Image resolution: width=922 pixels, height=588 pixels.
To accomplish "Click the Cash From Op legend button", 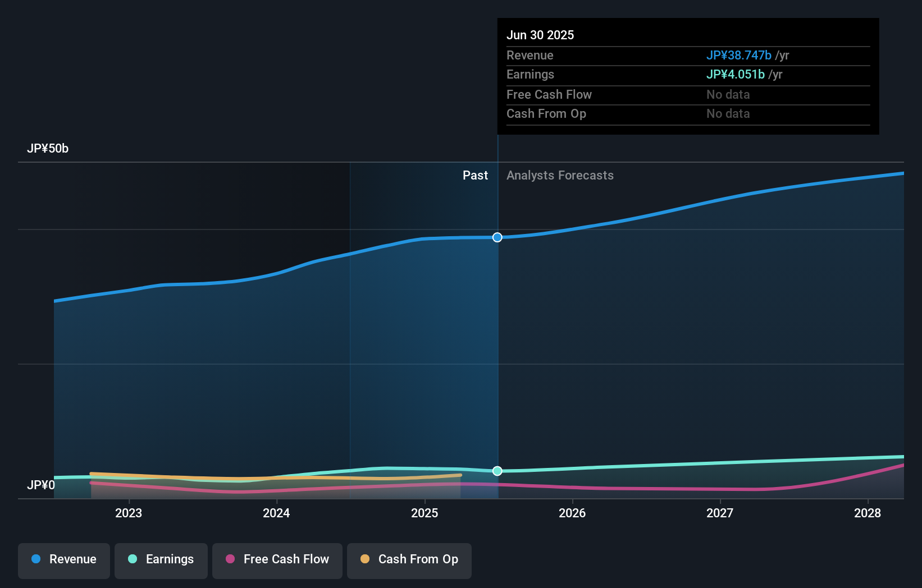I will pyautogui.click(x=409, y=559).
